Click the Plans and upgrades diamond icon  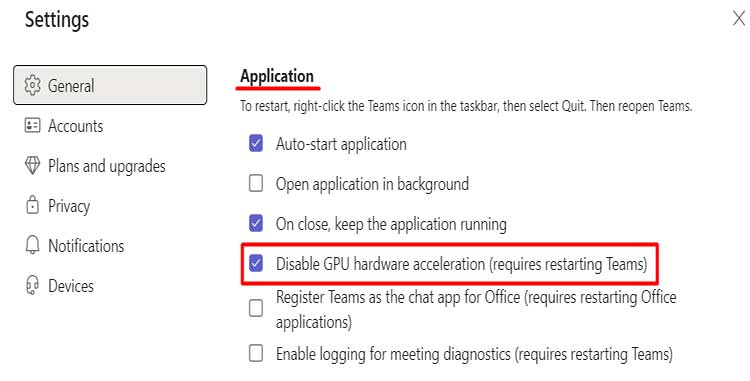tap(32, 166)
